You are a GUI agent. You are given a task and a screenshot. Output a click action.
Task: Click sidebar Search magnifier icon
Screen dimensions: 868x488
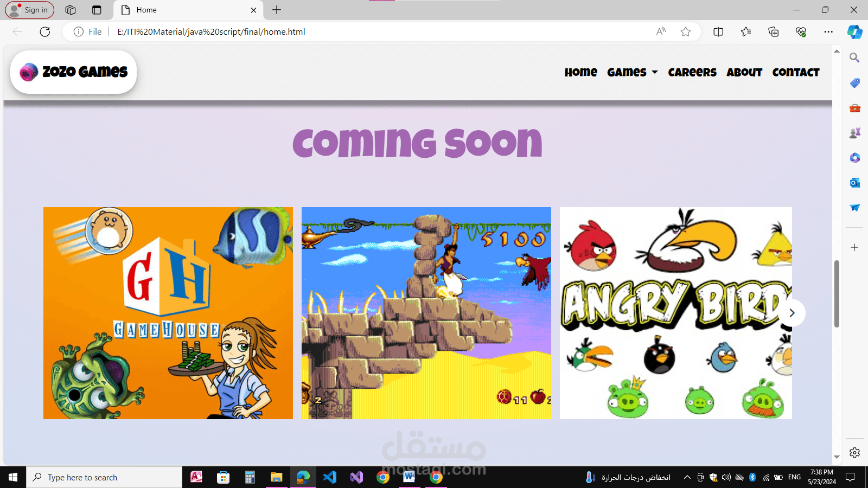pos(854,57)
